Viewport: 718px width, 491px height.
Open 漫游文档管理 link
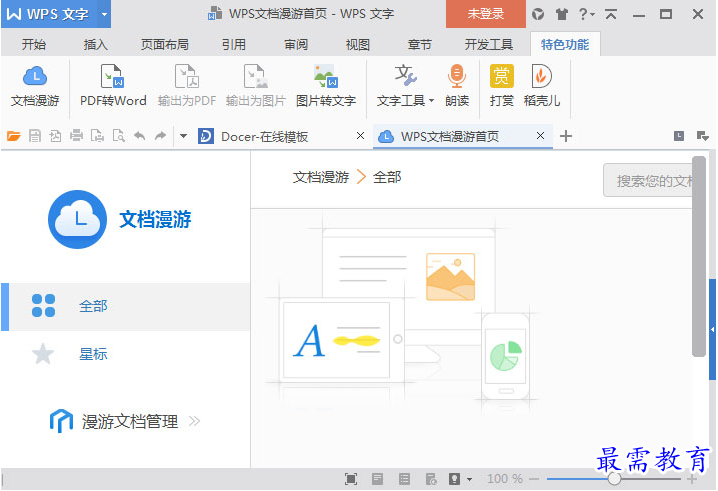pos(125,421)
